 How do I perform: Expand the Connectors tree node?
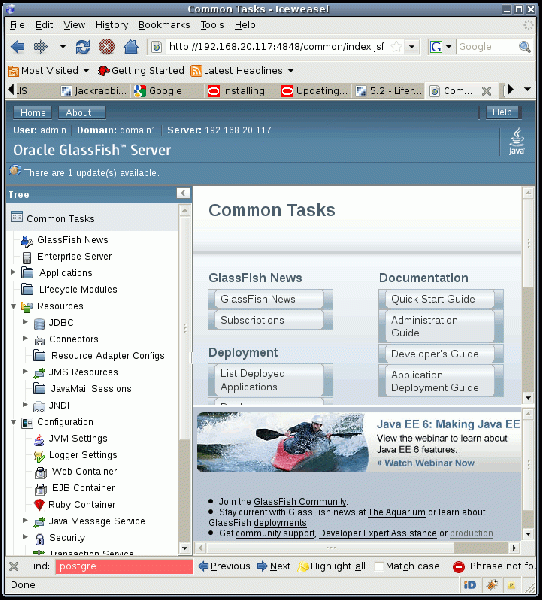pos(25,338)
